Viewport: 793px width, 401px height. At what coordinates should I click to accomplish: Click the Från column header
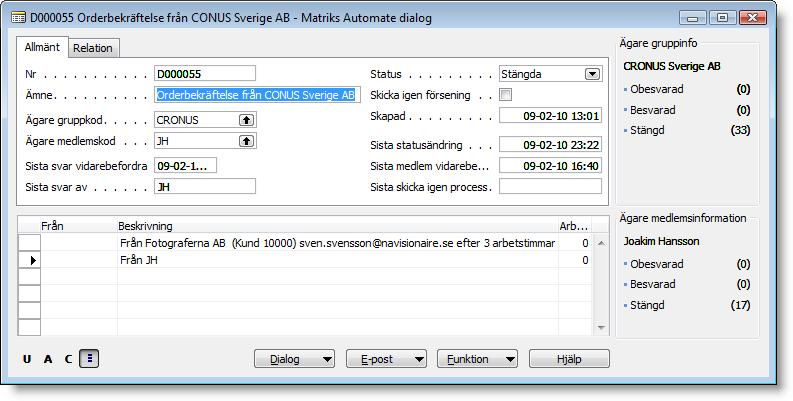79,226
